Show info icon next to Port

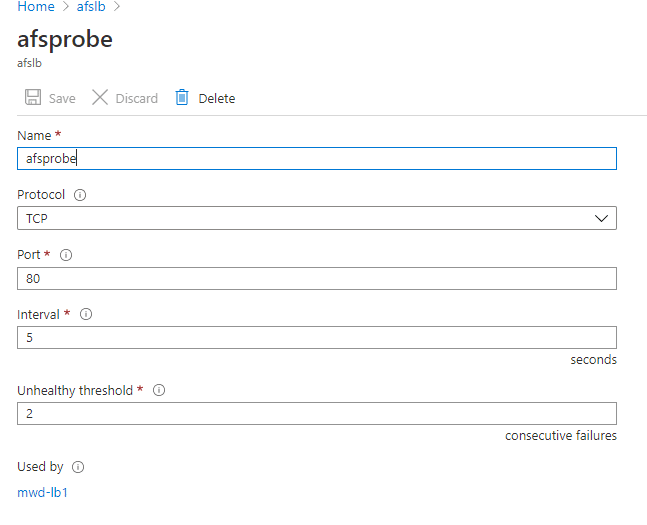[x=66, y=255]
